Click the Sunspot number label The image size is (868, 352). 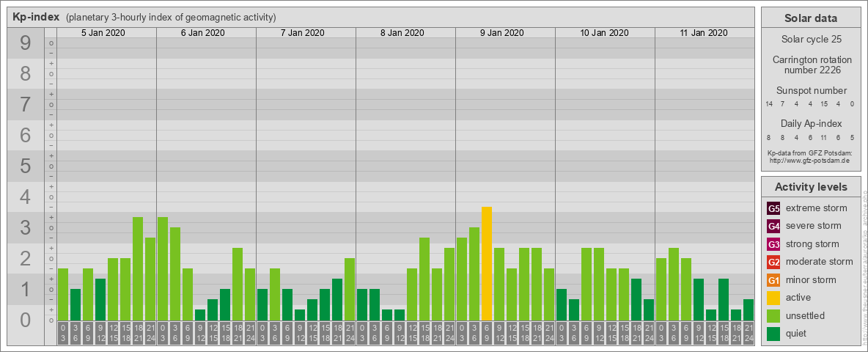[x=811, y=90]
